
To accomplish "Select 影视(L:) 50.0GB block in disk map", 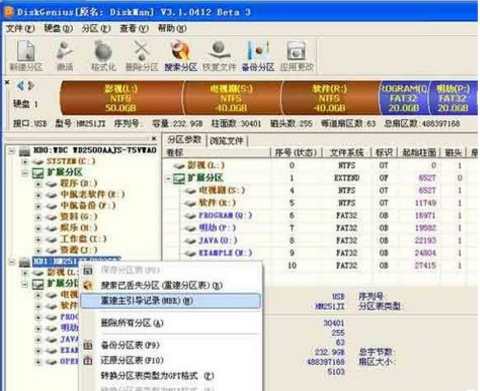I will tap(122, 98).
